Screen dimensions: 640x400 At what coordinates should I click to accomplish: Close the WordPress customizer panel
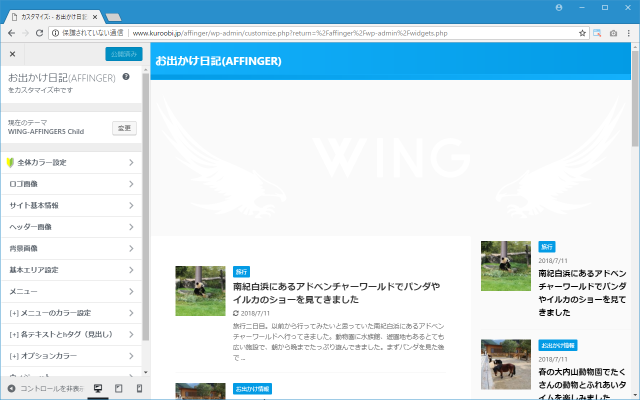coord(12,54)
